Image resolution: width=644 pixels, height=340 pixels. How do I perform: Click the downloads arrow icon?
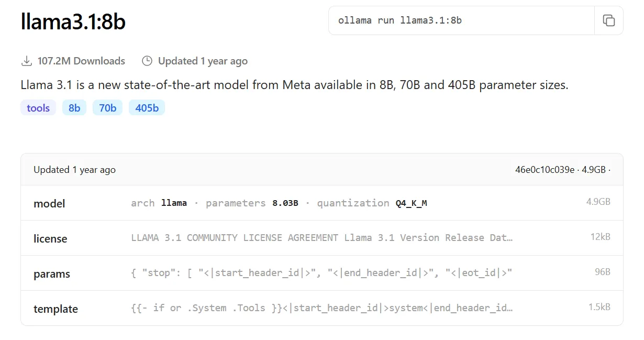[x=26, y=61]
